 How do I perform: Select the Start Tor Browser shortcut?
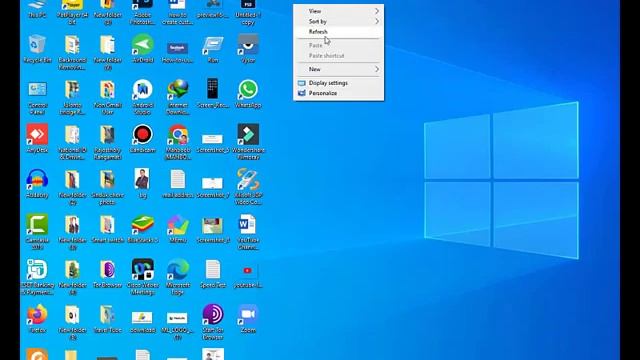(x=213, y=322)
